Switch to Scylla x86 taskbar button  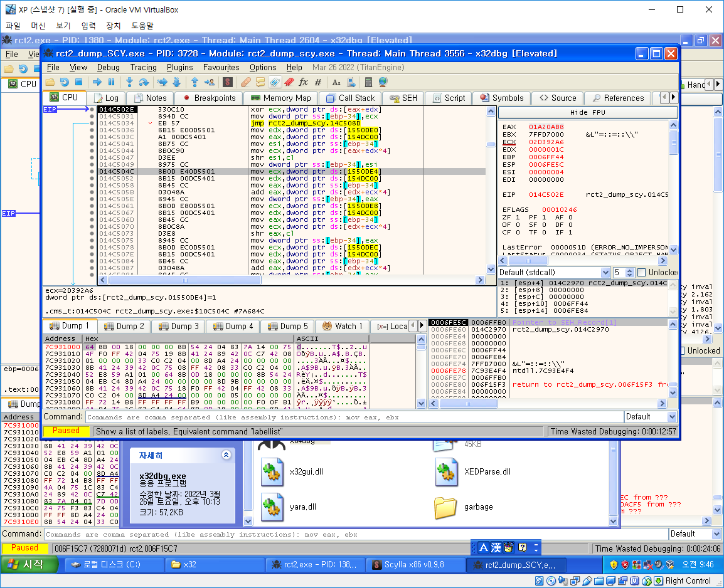pyautogui.click(x=415, y=564)
